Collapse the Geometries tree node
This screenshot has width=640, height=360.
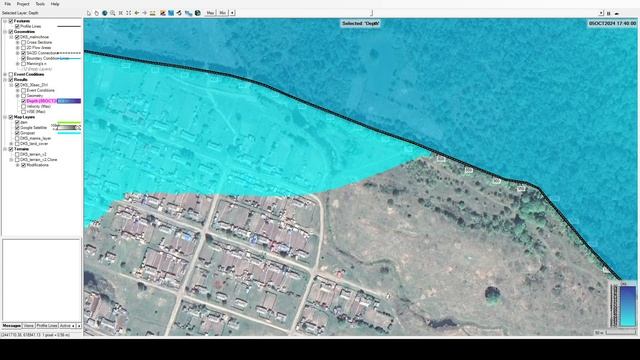[5, 31]
